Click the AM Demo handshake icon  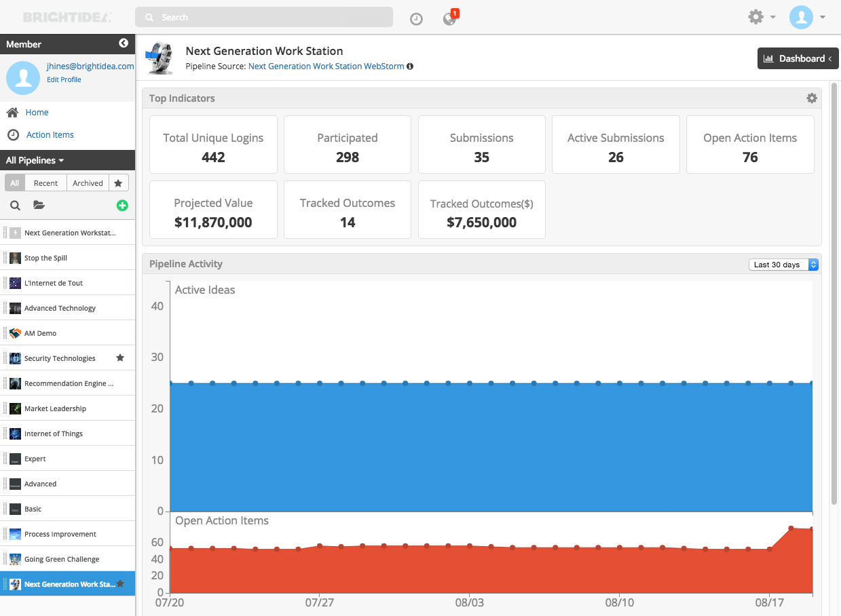(x=15, y=333)
